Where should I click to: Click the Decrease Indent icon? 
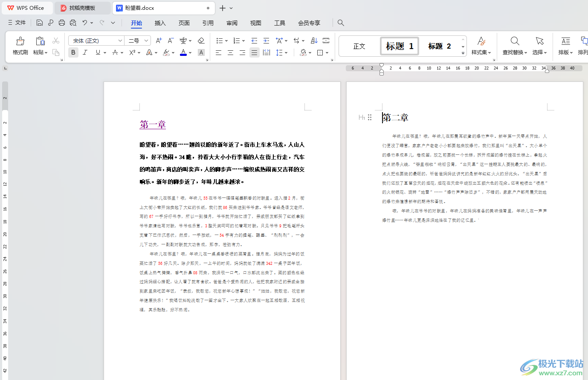(254, 41)
